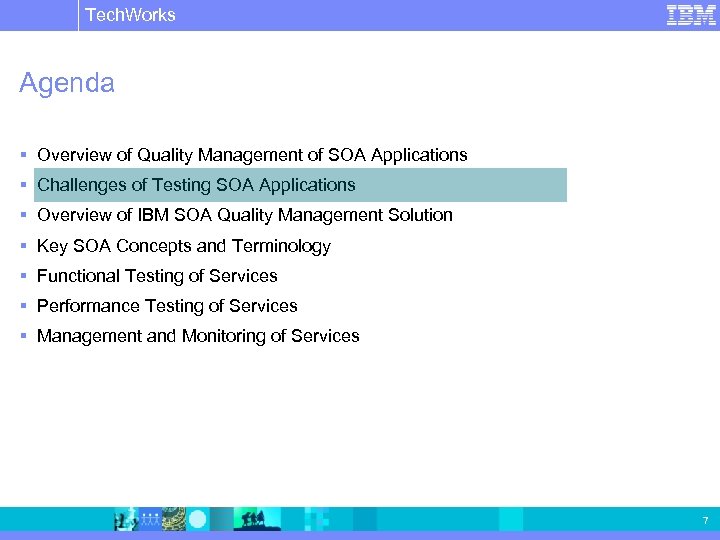Click 'Overview of Quality Management of SOA Applications'

[252, 155]
